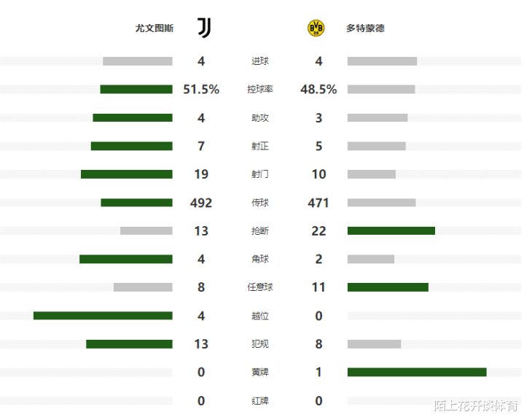Select the 犯规 stat label
This screenshot has height=420, width=524.
260,344
